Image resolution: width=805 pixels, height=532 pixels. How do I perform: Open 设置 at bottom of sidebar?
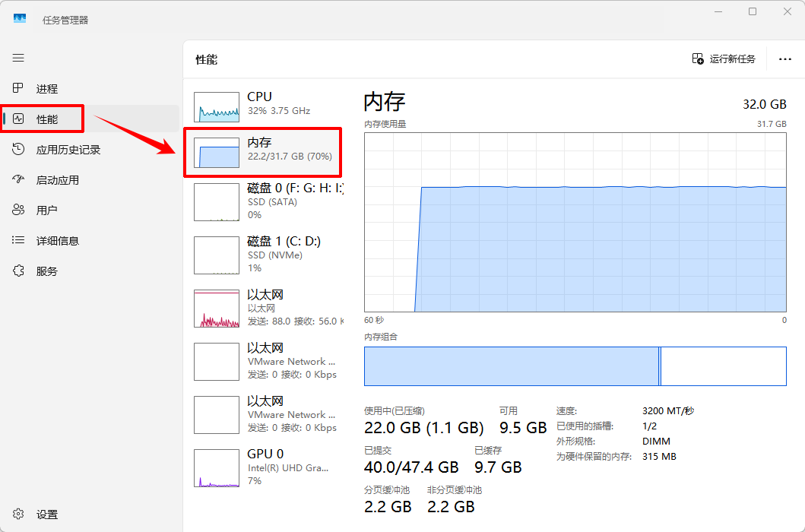coord(90,514)
